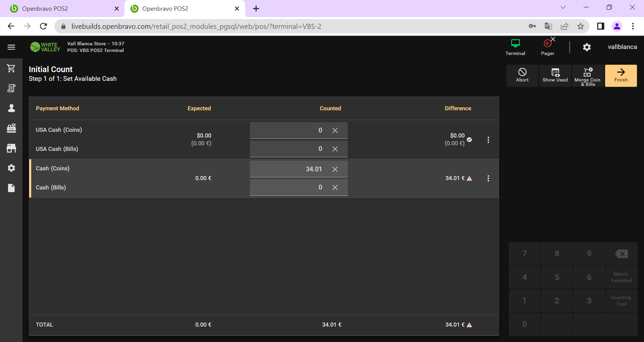Open the receipts list sidebar icon
The height and width of the screenshot is (342, 644).
(11, 88)
